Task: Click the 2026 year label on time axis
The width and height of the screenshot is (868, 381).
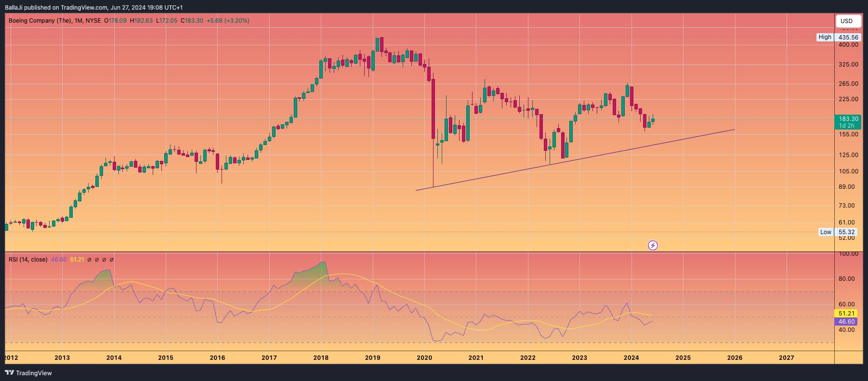Action: [735, 357]
